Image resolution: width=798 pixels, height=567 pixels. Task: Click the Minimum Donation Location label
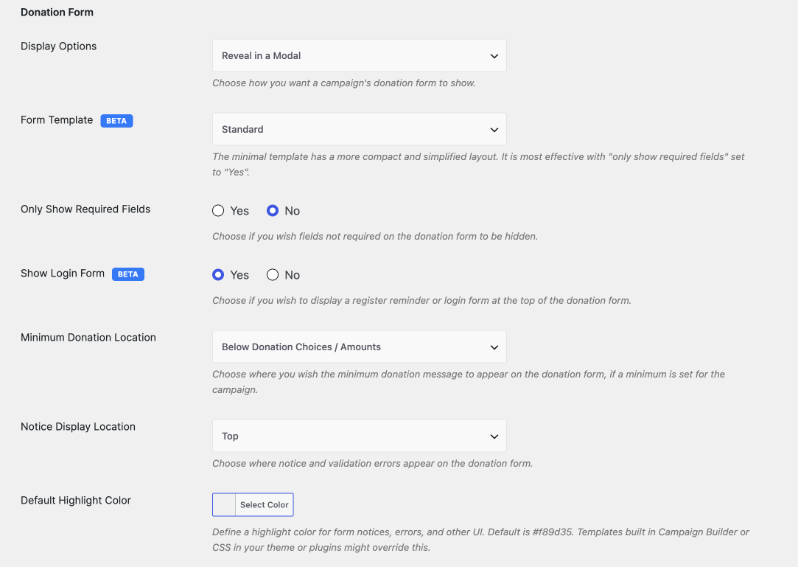coord(88,337)
